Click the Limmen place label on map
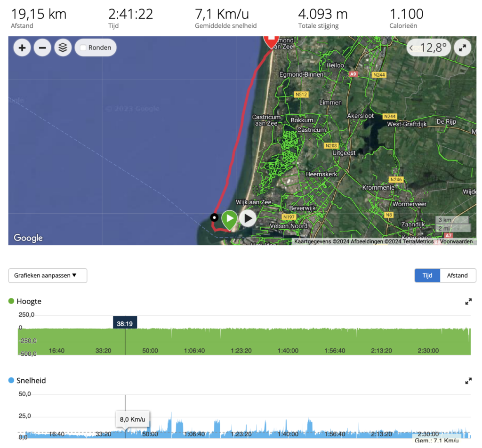 click(x=330, y=102)
